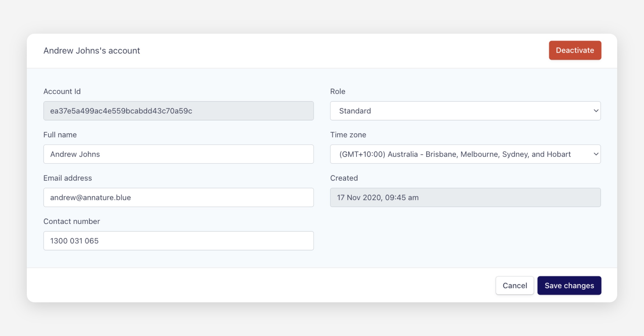Viewport: 644px width, 336px height.
Task: Click the "Created" label text
Action: tap(344, 178)
